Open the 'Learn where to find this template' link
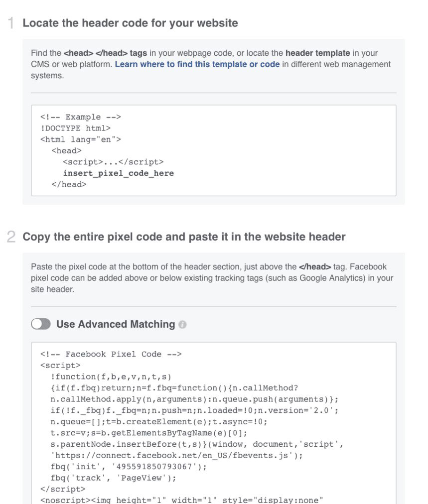The image size is (428, 504). pos(197,64)
